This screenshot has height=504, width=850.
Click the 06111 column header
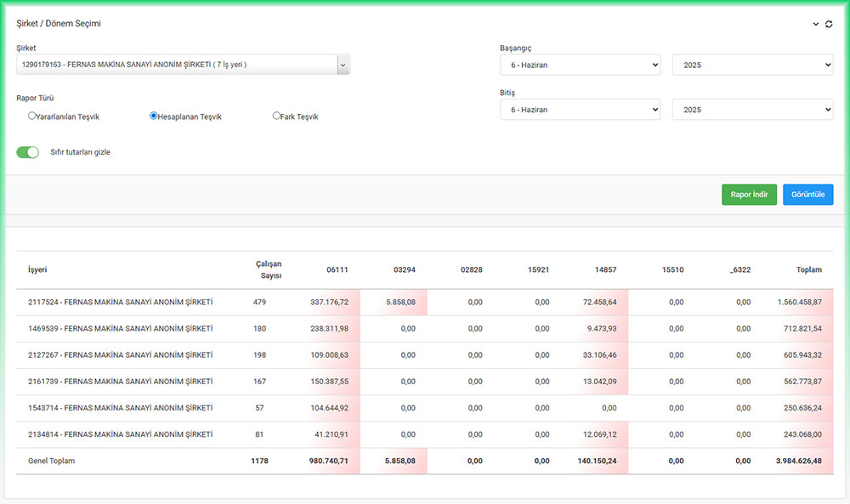click(x=337, y=269)
